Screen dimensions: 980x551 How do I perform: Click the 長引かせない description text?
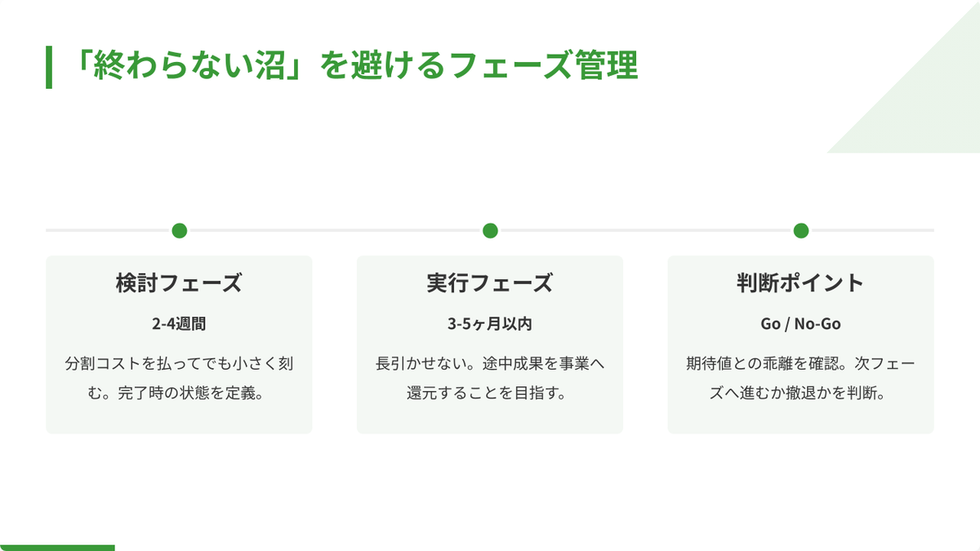490,378
